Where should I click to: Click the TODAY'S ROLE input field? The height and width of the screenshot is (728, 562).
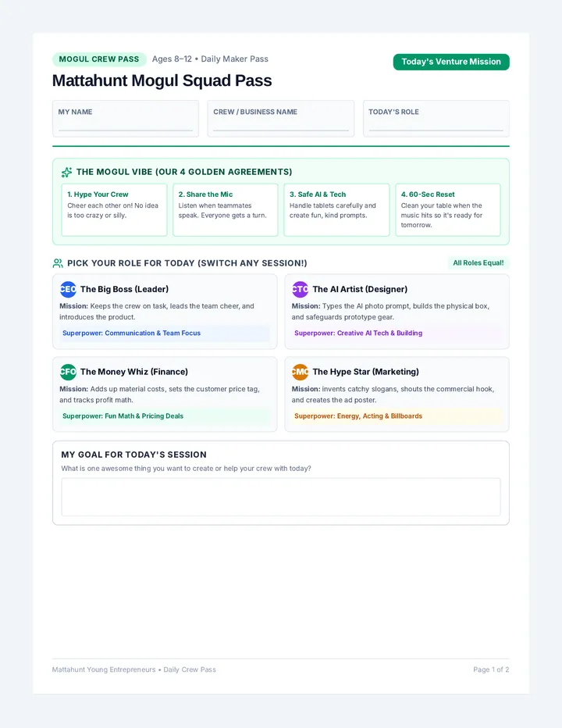pos(436,119)
